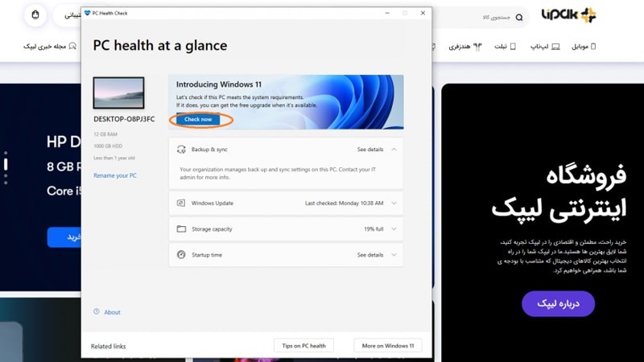Collapse the Backup & sync section chevron

click(394, 150)
